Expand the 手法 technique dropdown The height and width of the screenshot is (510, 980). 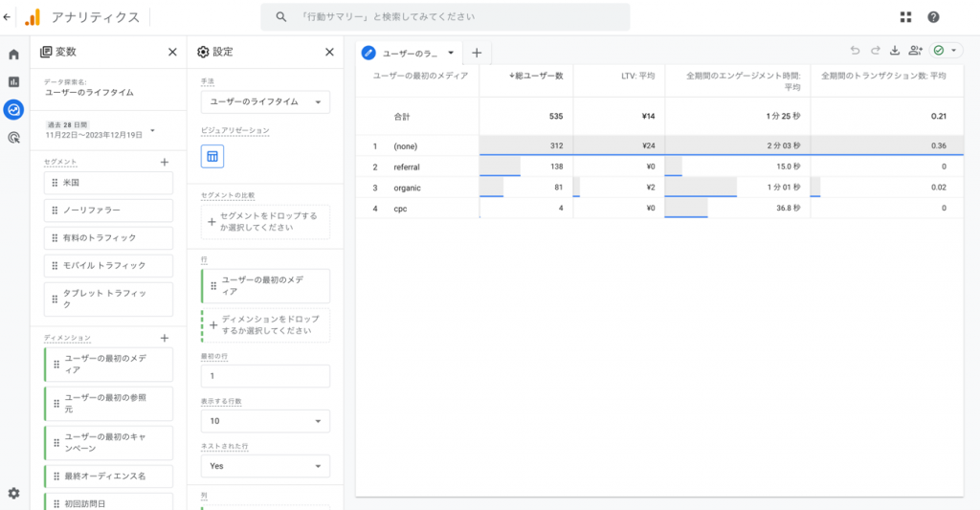pyautogui.click(x=265, y=101)
